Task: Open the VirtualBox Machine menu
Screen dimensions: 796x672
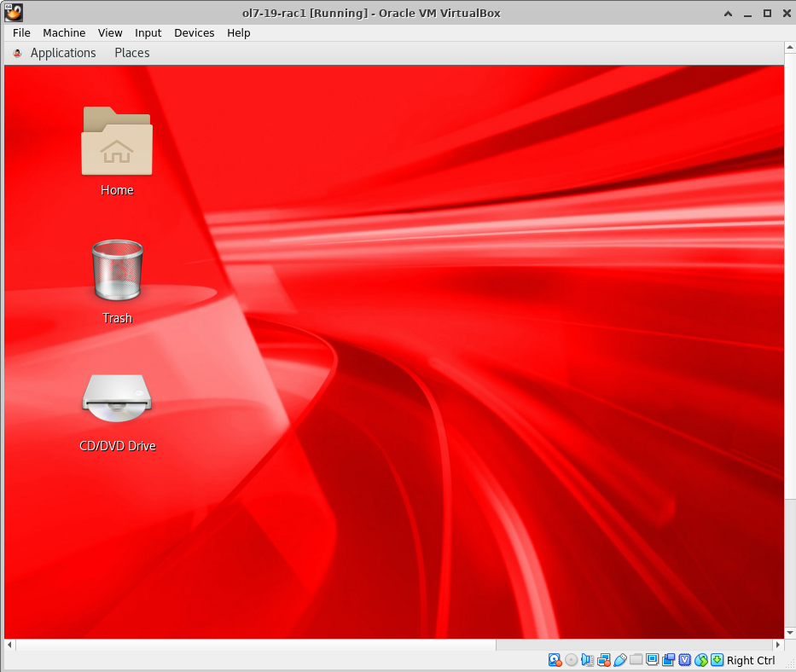Action: tap(64, 32)
